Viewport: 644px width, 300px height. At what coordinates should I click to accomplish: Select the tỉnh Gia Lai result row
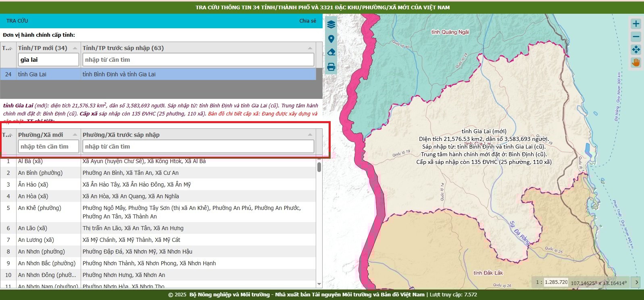click(x=158, y=74)
